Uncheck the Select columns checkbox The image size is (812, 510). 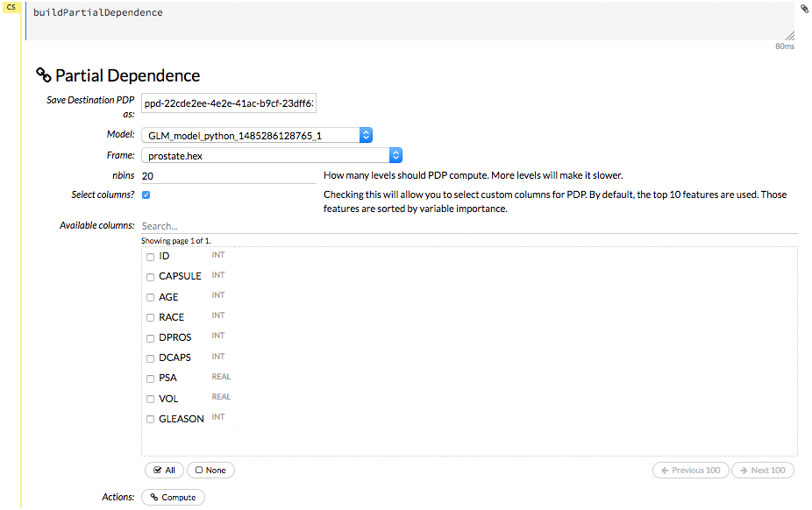pyautogui.click(x=146, y=195)
